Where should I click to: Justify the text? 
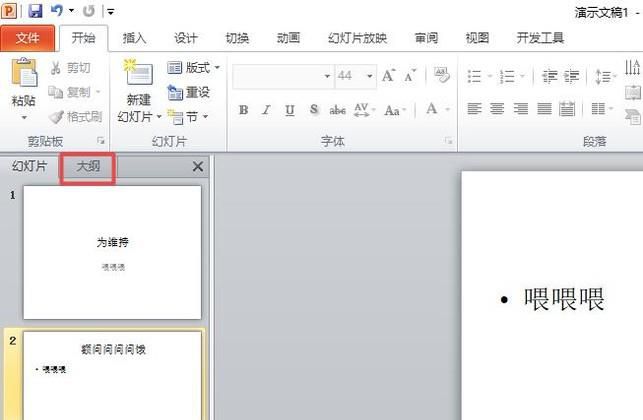tap(544, 109)
